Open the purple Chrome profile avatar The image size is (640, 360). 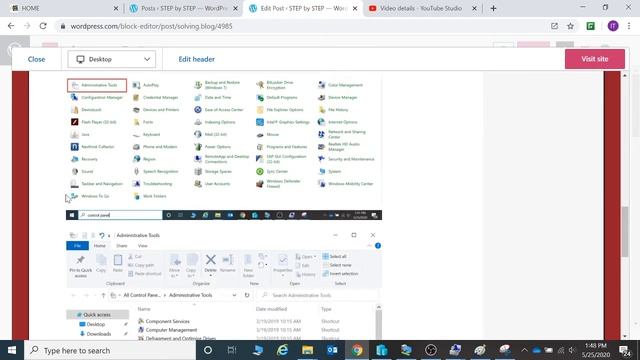point(613,26)
